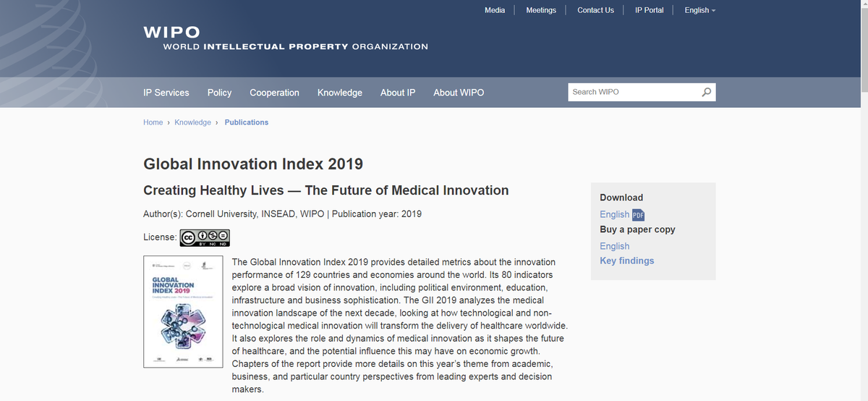Click the search magnifier icon
Viewport: 868px width, 401px height.
pyautogui.click(x=706, y=92)
